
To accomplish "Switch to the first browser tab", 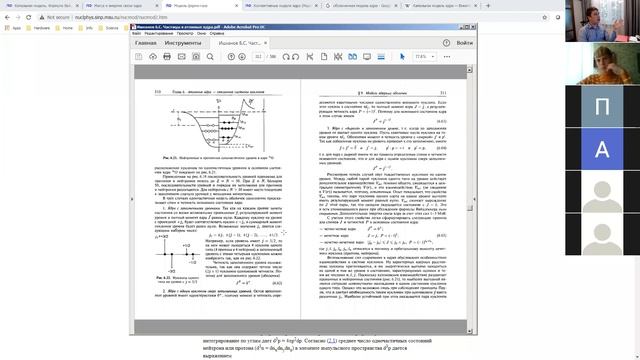I will click(42, 6).
